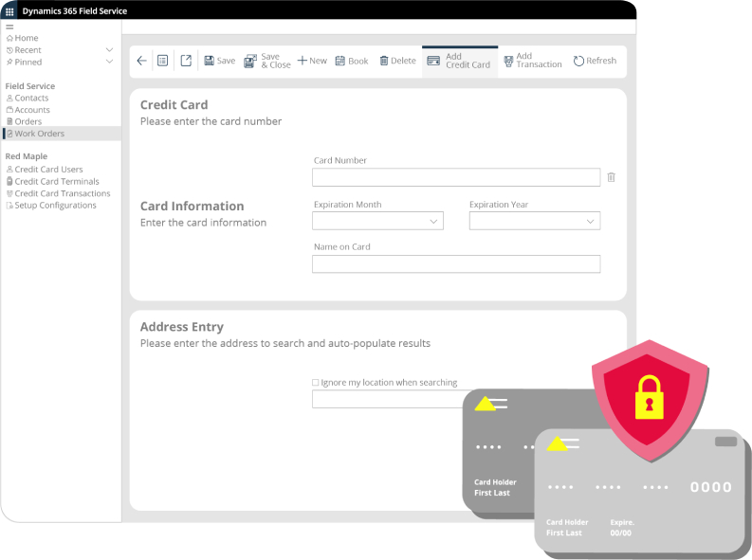Viewport: 752px width, 560px height.
Task: Click the Recent clock icon
Action: click(x=9, y=50)
